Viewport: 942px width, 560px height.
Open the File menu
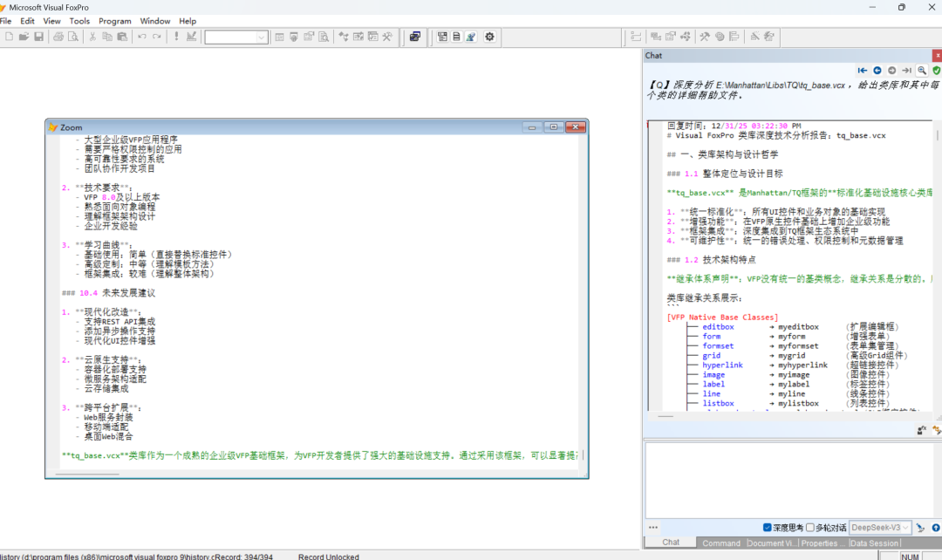point(5,21)
